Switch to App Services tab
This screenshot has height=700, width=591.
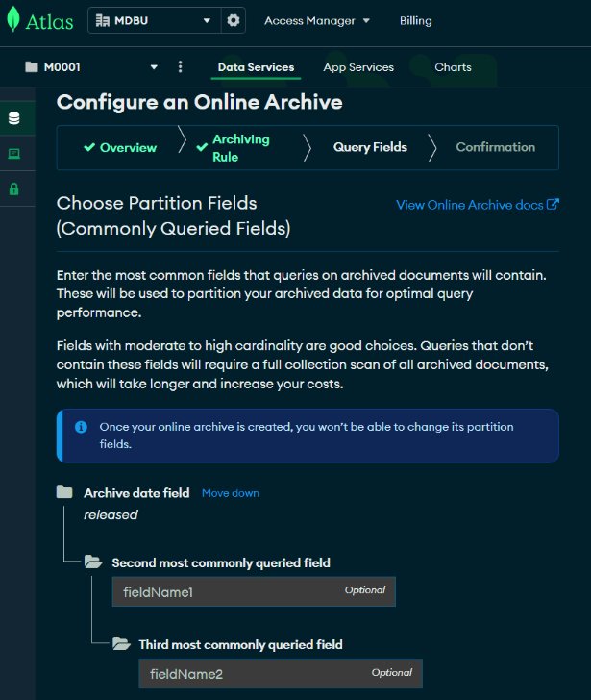click(x=358, y=67)
